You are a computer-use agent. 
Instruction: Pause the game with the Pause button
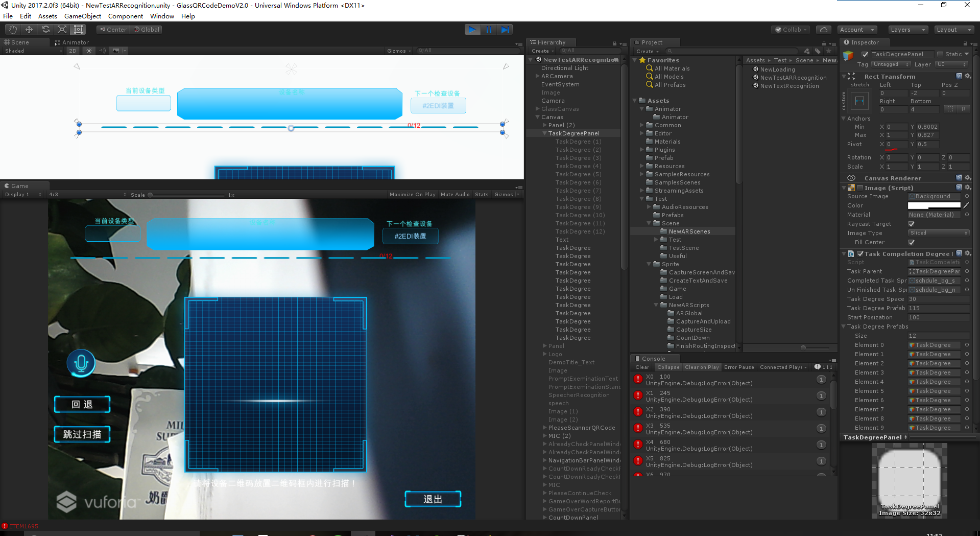pyautogui.click(x=489, y=30)
